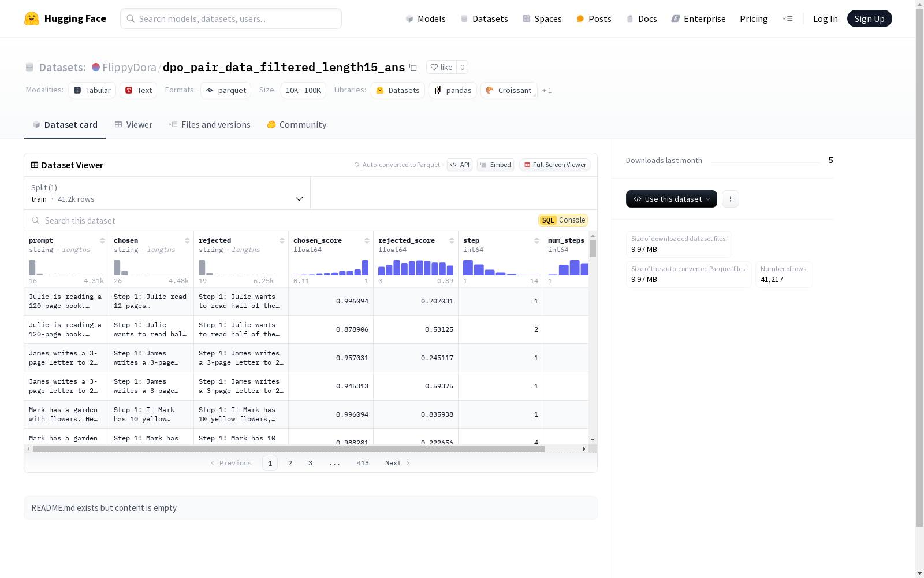
Task: Go to the Next page of rows
Action: [398, 463]
